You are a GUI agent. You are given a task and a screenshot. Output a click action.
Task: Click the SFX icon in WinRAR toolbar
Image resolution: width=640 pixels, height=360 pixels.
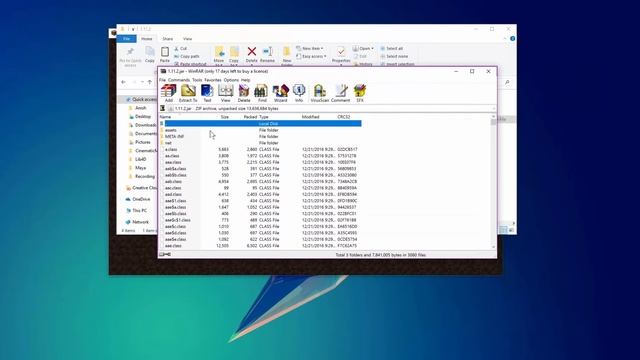click(x=360, y=93)
